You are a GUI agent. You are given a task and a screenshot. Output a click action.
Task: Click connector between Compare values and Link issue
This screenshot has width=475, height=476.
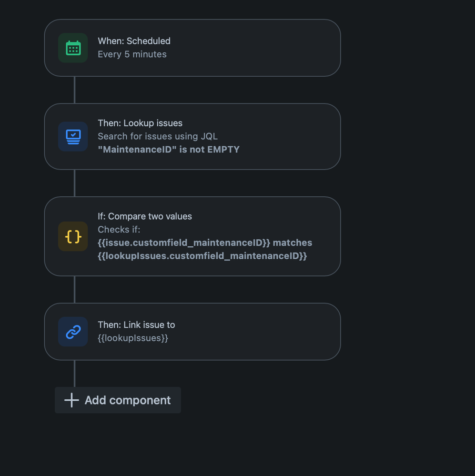[x=75, y=290]
